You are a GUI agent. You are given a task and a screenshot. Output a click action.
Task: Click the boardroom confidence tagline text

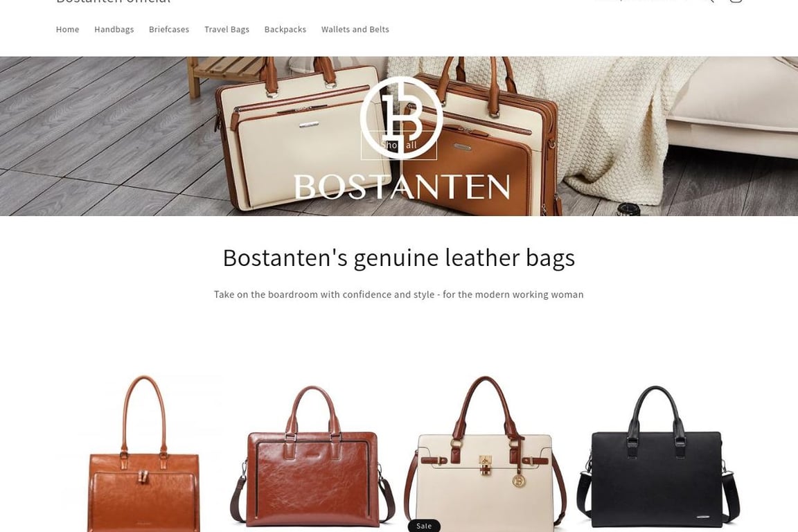pyautogui.click(x=399, y=294)
